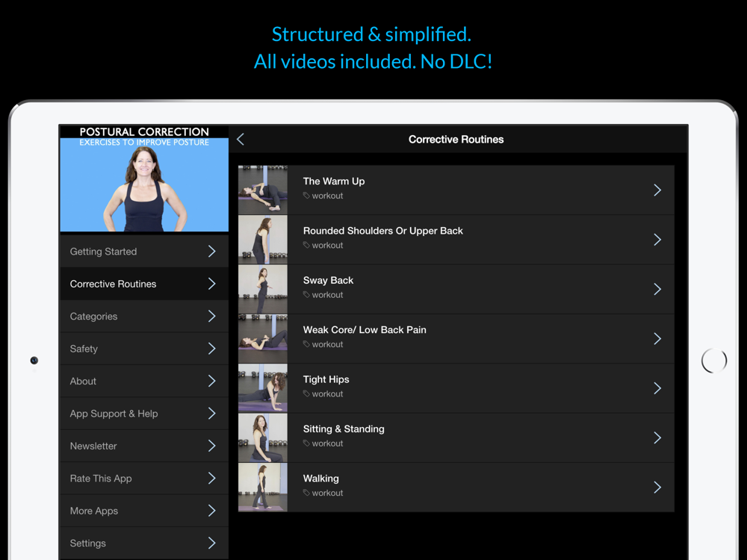Click the Walking routine thumbnail
Image resolution: width=747 pixels, height=560 pixels.
pos(262,487)
